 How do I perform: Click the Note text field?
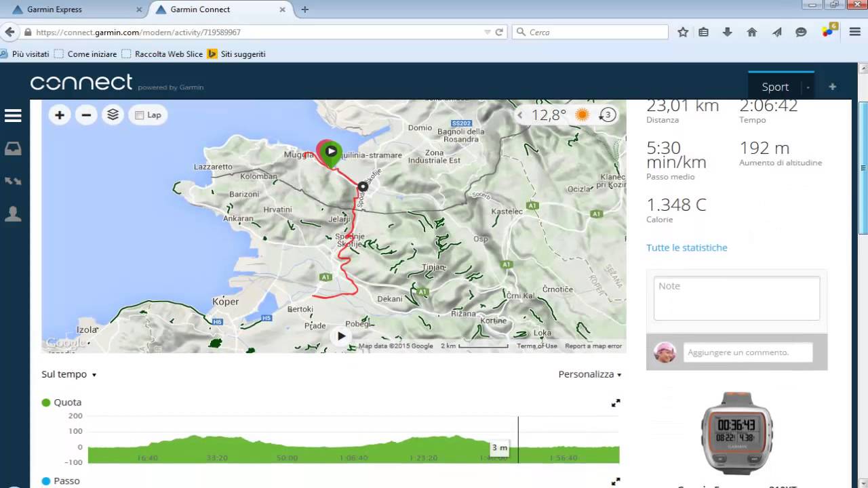tap(736, 298)
